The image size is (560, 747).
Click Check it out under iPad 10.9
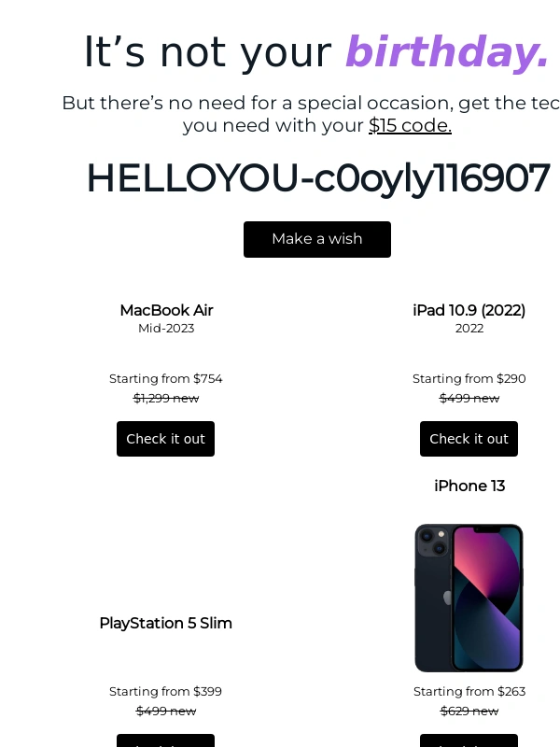tap(469, 439)
